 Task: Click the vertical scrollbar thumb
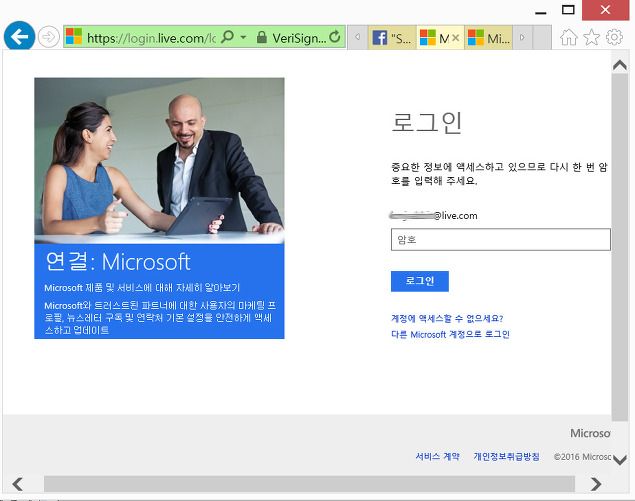click(620, 247)
